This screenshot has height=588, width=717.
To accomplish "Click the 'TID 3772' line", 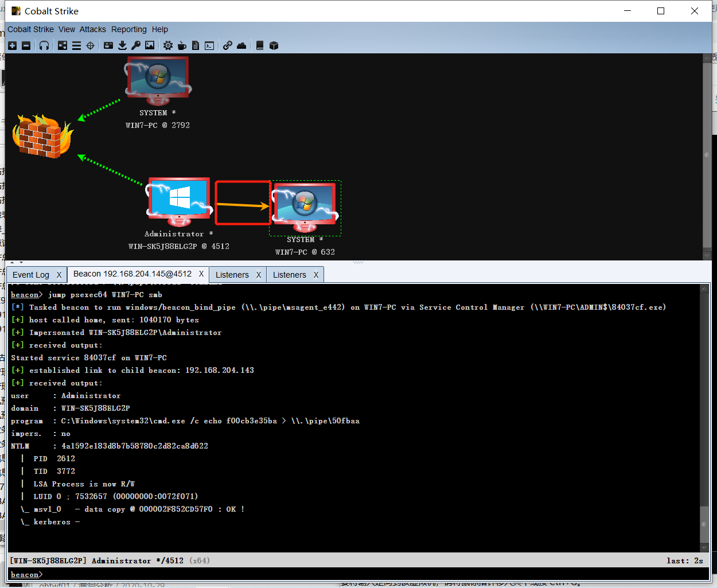I will click(x=54, y=471).
